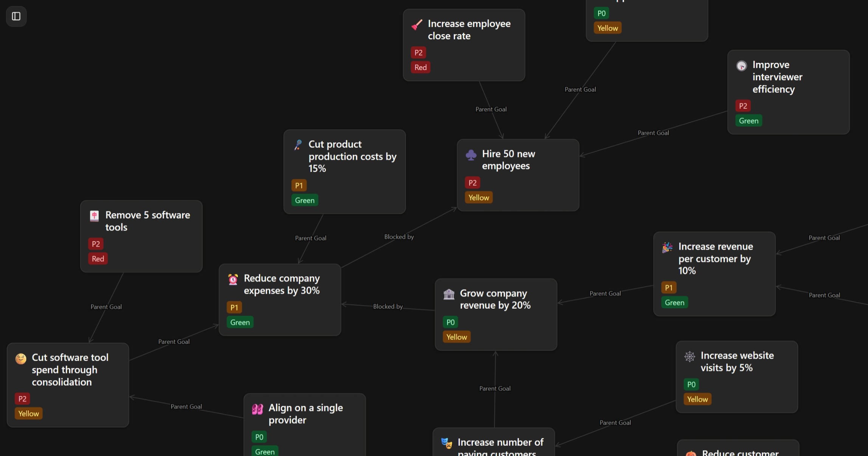
Task: Click the P1 tag on Cut product production costs
Action: click(299, 185)
